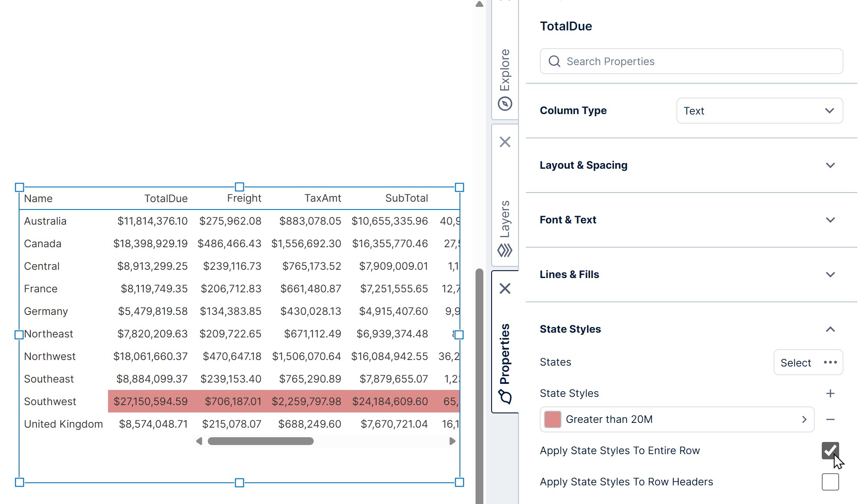This screenshot has height=504, width=863.
Task: Click the right scroll arrow under the table
Action: click(x=452, y=441)
